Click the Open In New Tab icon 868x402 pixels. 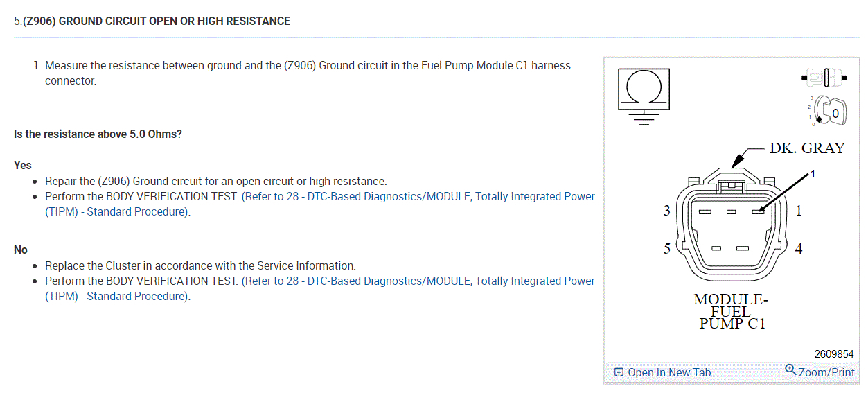click(x=619, y=372)
